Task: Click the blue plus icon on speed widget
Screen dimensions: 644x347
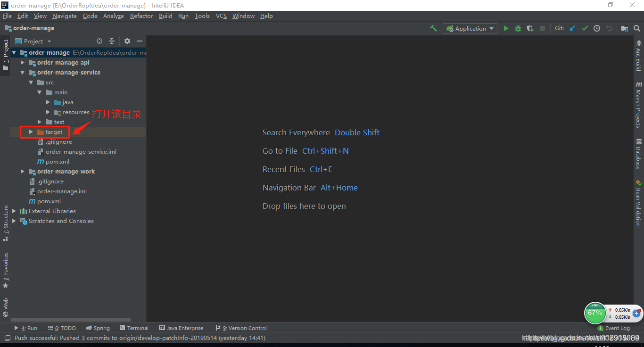Action: pos(636,313)
